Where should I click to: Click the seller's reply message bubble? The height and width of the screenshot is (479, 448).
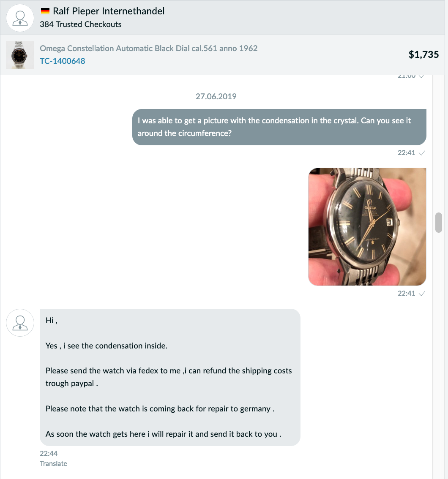(170, 377)
